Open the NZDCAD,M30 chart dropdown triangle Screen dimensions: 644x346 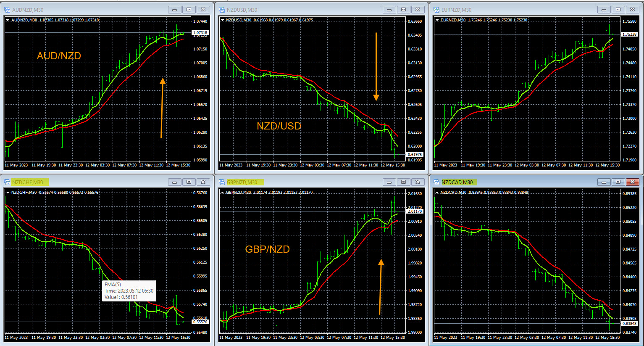pos(437,192)
